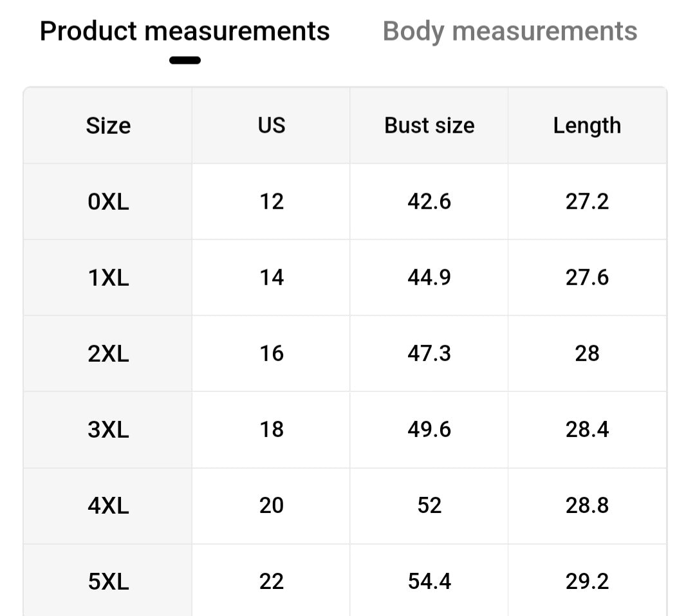Select the 5XL size row
This screenshot has height=616, width=695.
107,581
